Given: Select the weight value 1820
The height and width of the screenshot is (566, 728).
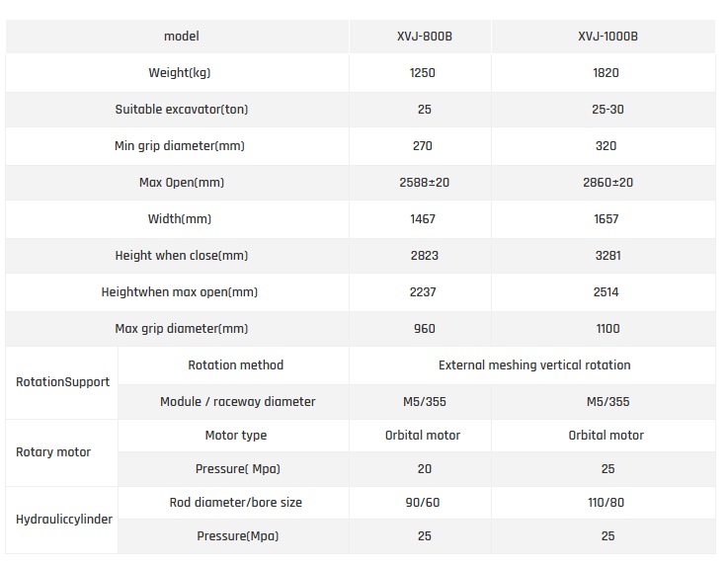Looking at the screenshot, I should (607, 73).
